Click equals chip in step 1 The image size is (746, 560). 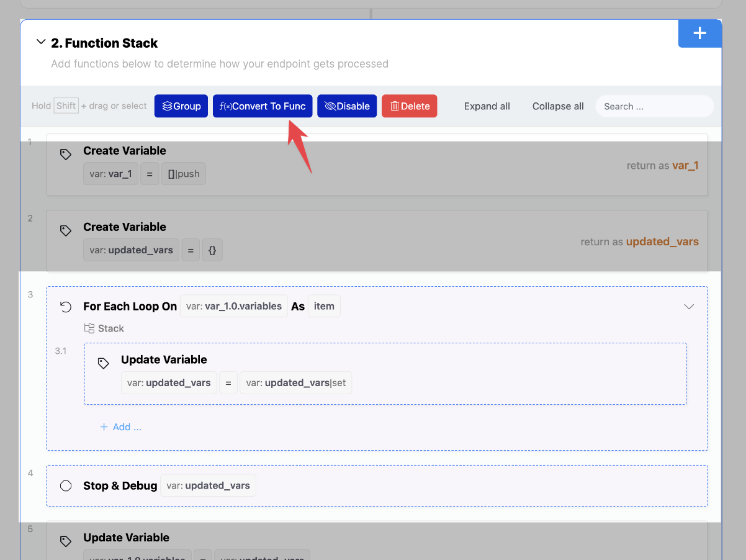(x=149, y=174)
